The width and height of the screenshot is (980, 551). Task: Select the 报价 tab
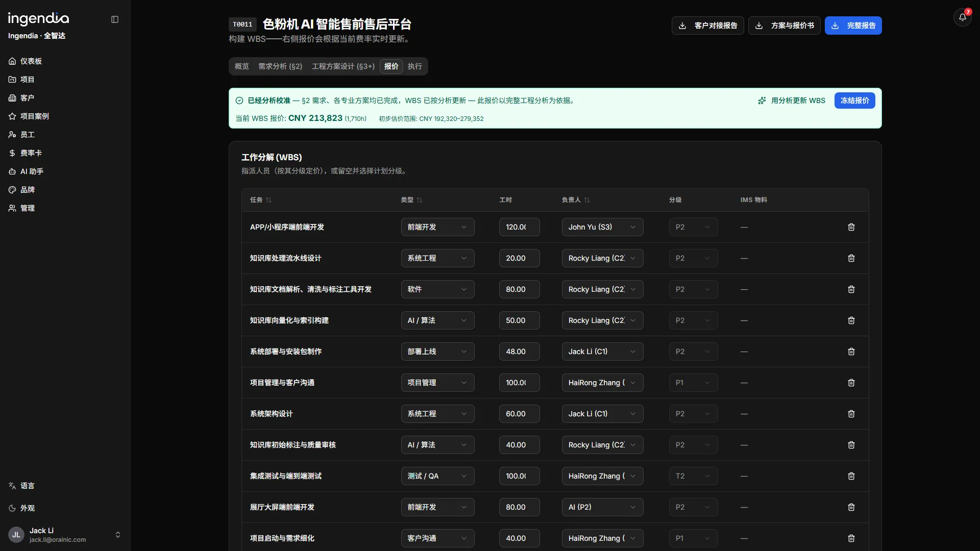point(391,66)
